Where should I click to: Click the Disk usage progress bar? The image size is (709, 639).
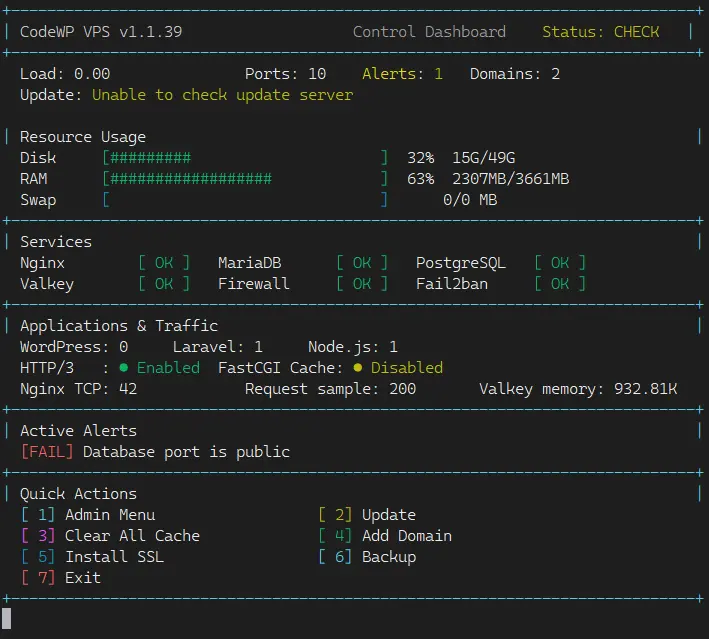point(245,157)
